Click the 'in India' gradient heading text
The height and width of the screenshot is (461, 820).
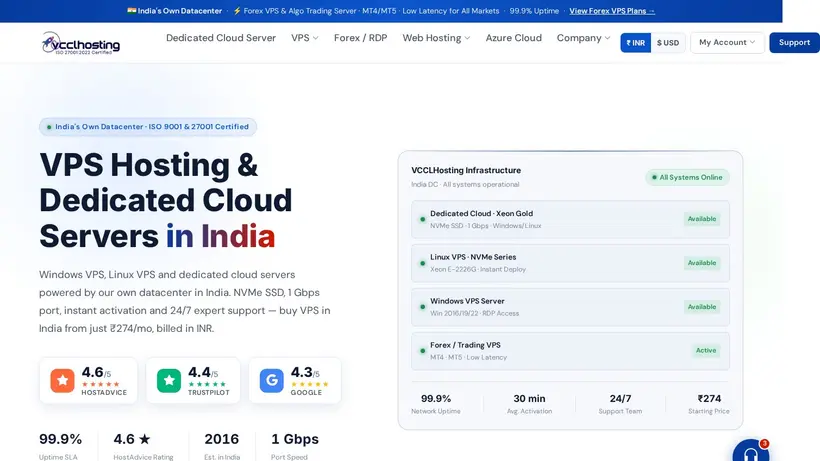click(x=220, y=236)
